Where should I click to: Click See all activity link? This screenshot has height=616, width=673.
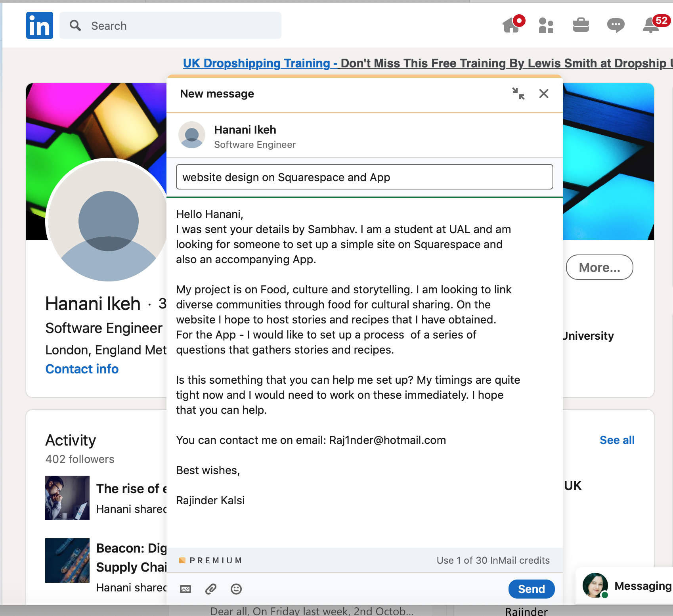pos(617,440)
